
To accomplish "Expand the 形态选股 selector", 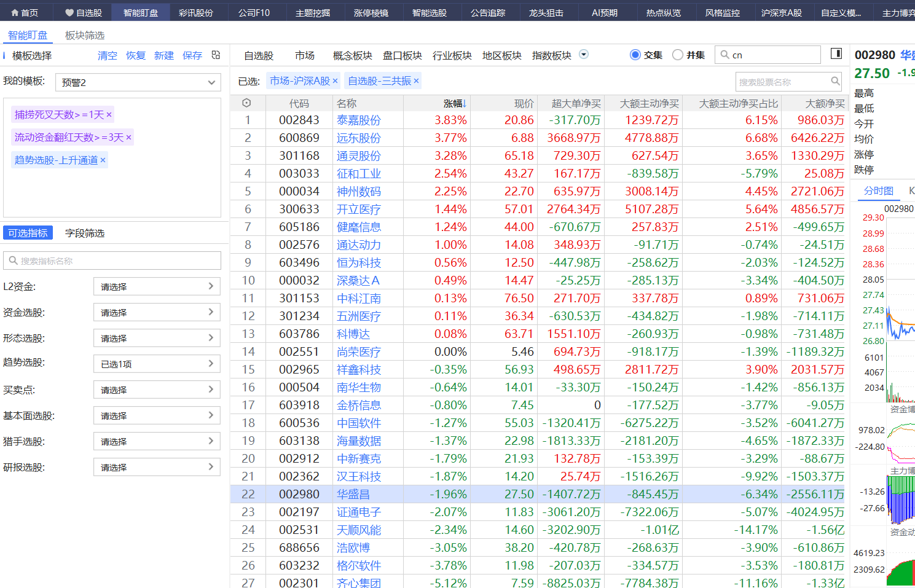I will pos(157,338).
